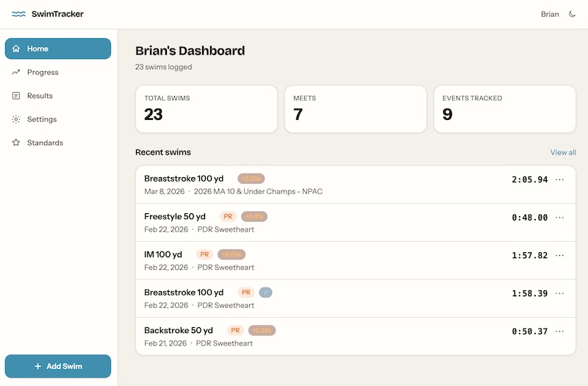Click the SwimTracker wave logo

pos(19,14)
